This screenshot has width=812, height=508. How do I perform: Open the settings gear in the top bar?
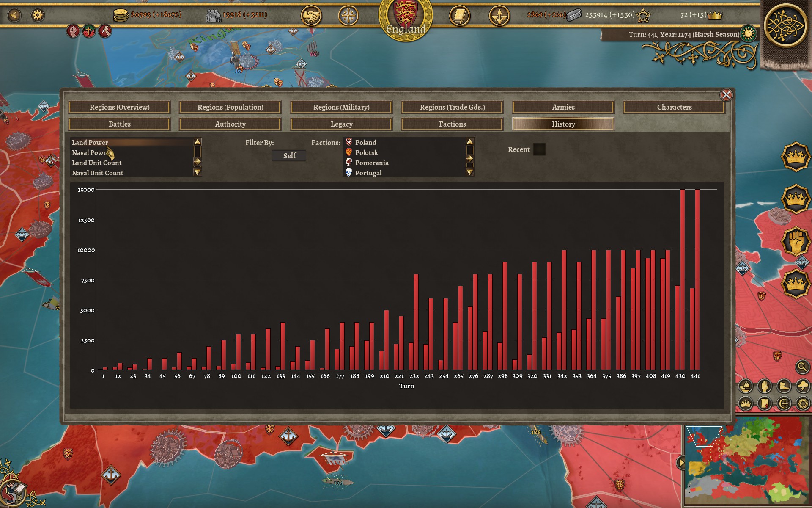click(x=38, y=15)
